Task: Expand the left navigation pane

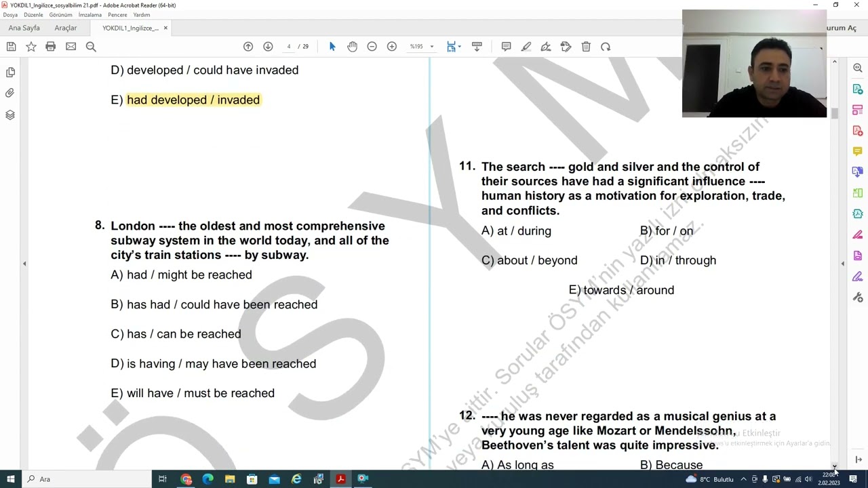Action: [24, 264]
